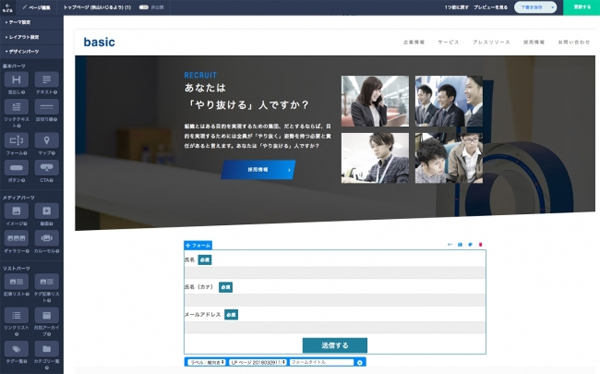Click 1つ前に戻す undo link
Viewport: 600px width, 374px height.
pos(457,7)
